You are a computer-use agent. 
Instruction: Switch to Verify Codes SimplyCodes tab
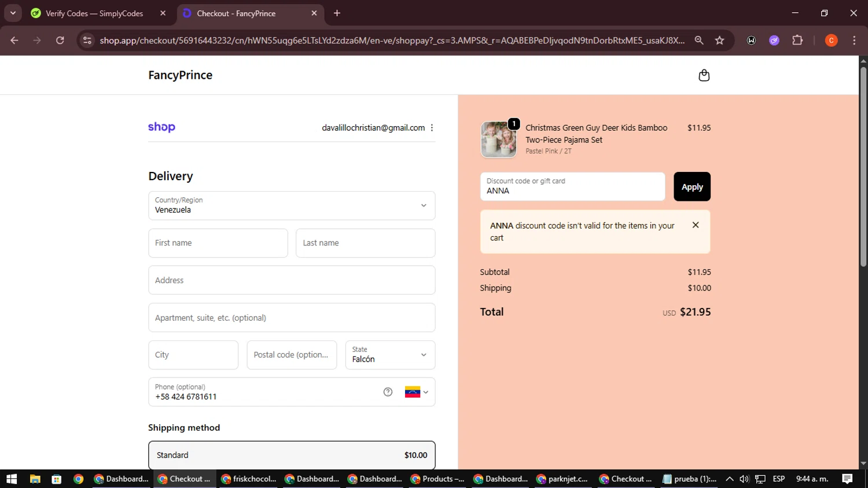click(x=94, y=13)
